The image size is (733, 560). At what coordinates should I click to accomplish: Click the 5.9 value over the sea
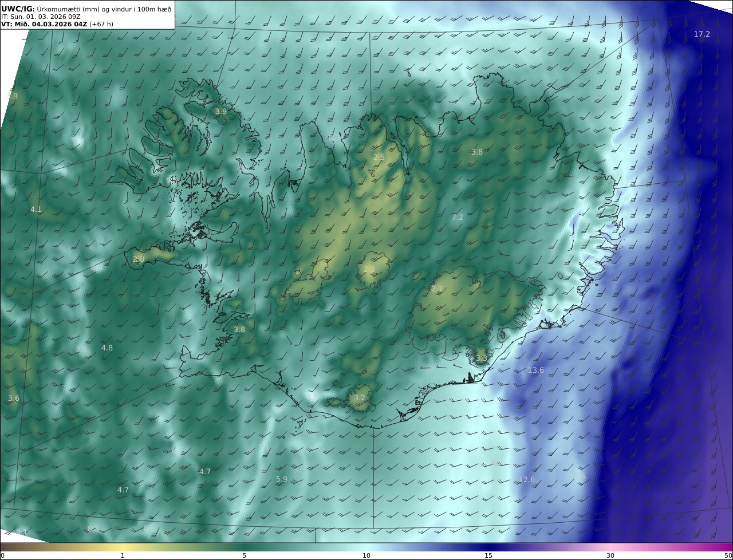click(282, 479)
